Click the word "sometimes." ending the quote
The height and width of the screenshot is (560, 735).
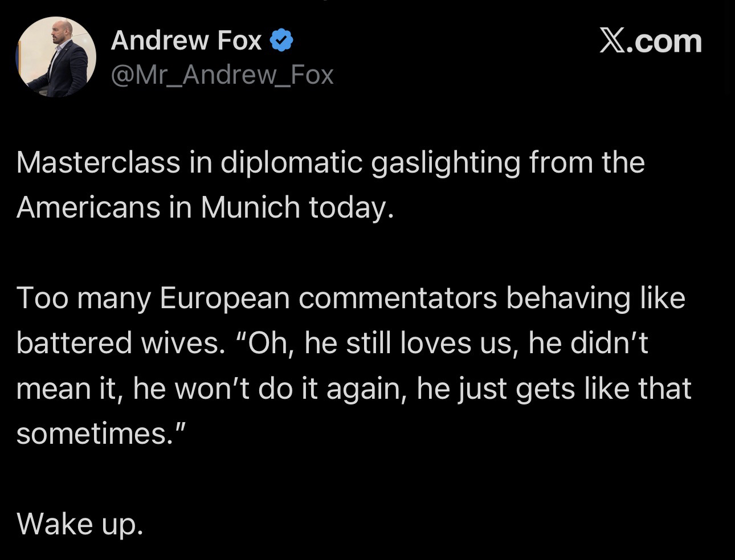pyautogui.click(x=101, y=434)
